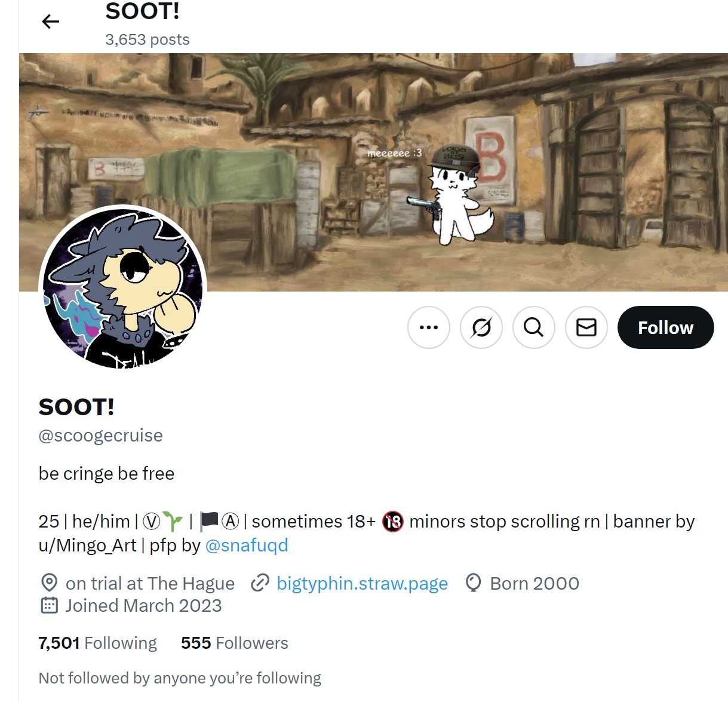View the 555 Followers list
The width and height of the screenshot is (728, 702).
tap(235, 643)
